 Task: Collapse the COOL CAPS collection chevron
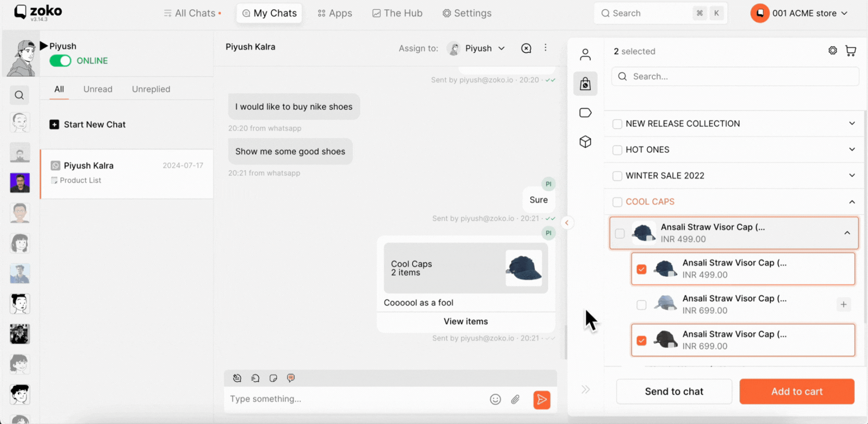852,202
